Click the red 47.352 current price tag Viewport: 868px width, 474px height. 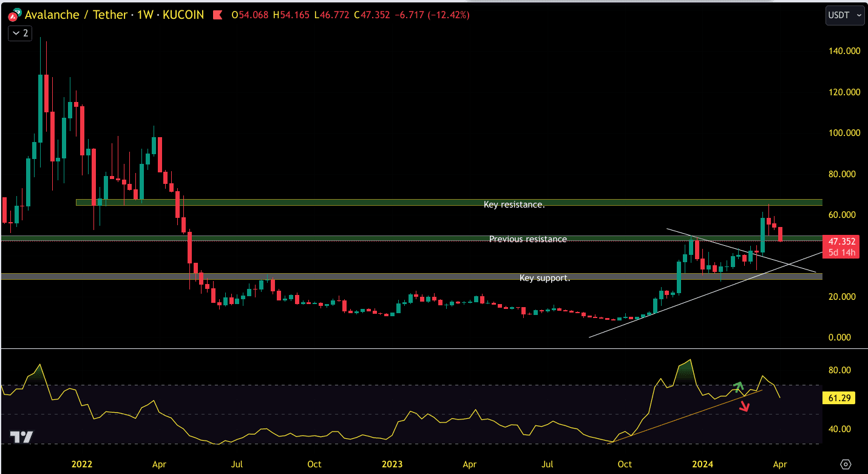point(840,242)
